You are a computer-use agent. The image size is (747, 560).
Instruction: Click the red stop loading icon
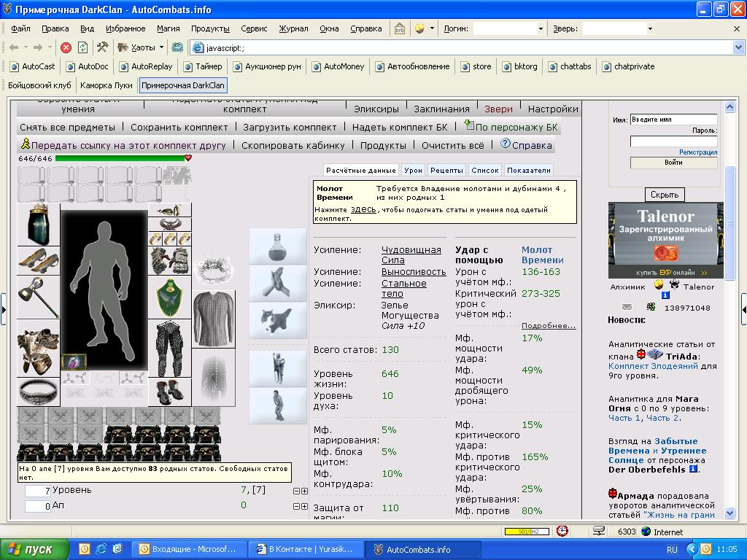pyautogui.click(x=66, y=47)
